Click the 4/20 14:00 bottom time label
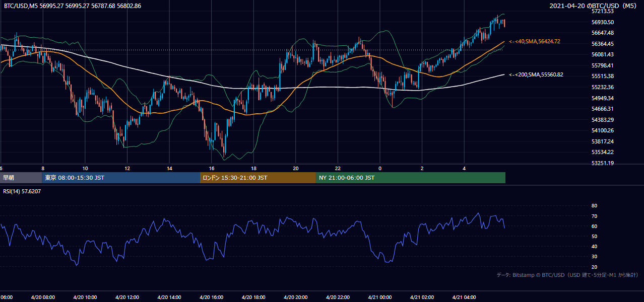The width and height of the screenshot is (644, 302). click(169, 297)
